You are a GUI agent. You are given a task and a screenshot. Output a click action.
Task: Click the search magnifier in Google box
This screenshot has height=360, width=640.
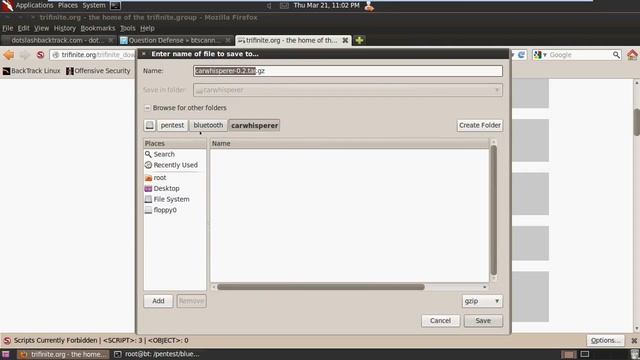click(616, 55)
